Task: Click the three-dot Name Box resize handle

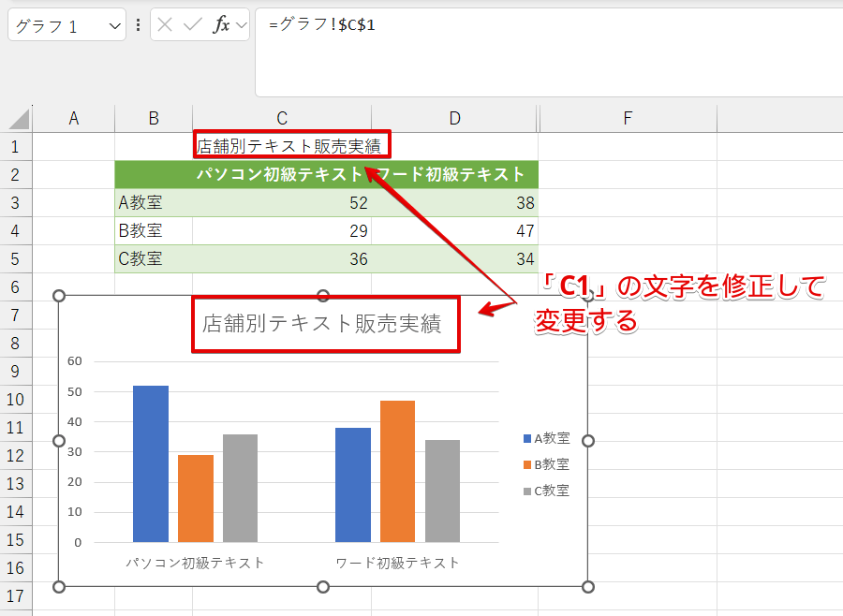Action: click(x=139, y=24)
